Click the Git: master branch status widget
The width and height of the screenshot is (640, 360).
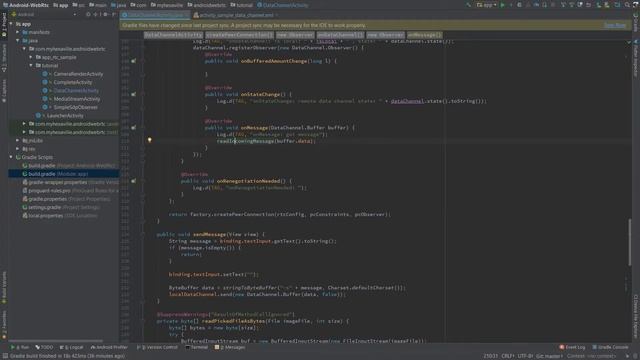[x=549, y=356]
